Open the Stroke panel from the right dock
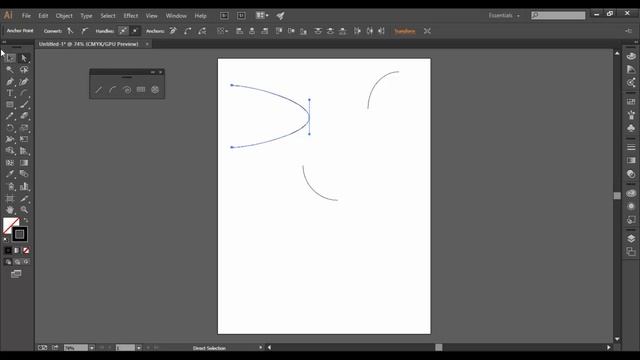Image resolution: width=640 pixels, height=360 pixels. pos(631,147)
